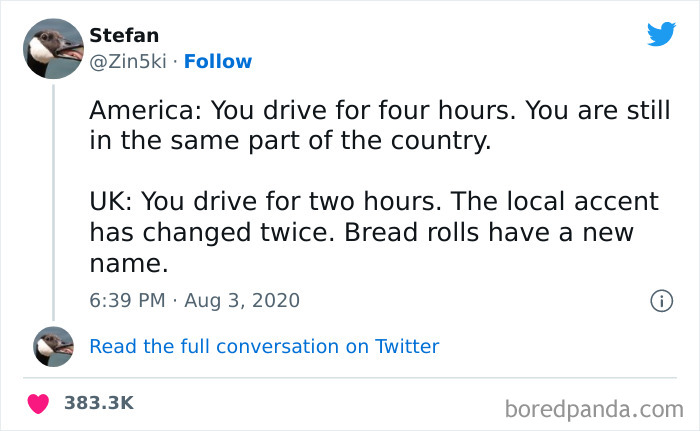
Task: Select the 'America:' word in tweet
Action: [x=146, y=110]
